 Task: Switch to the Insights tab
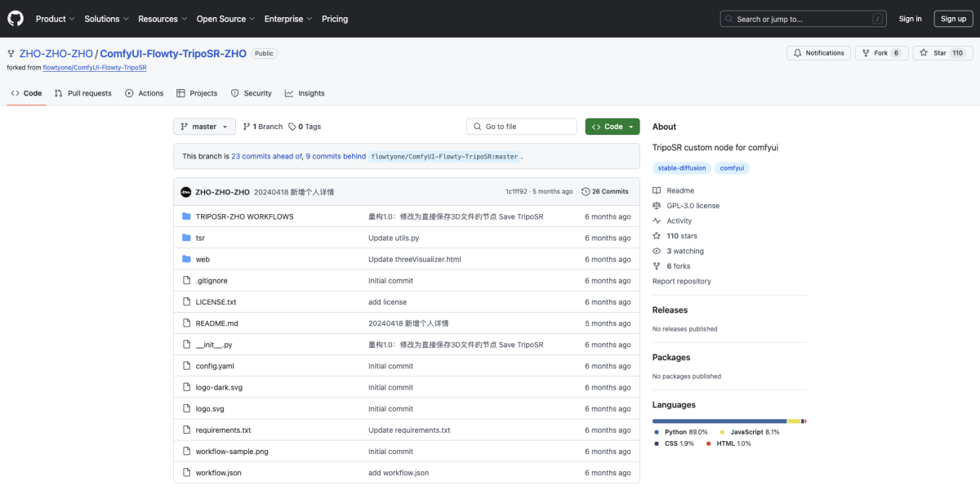tap(305, 93)
